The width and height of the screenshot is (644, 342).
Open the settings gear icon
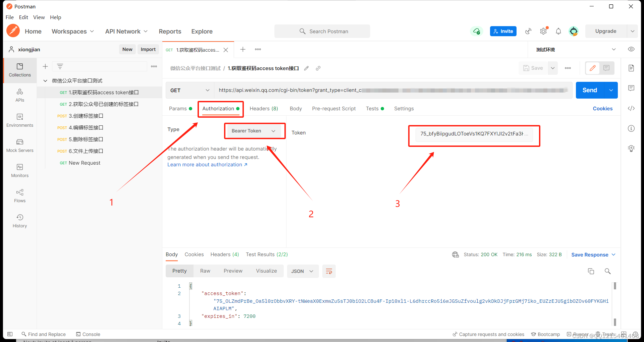543,31
